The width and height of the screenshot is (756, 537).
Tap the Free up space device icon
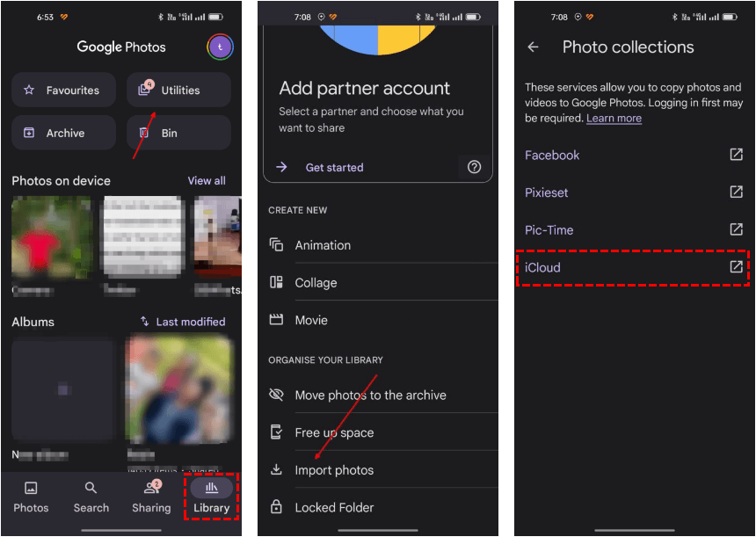tap(276, 432)
